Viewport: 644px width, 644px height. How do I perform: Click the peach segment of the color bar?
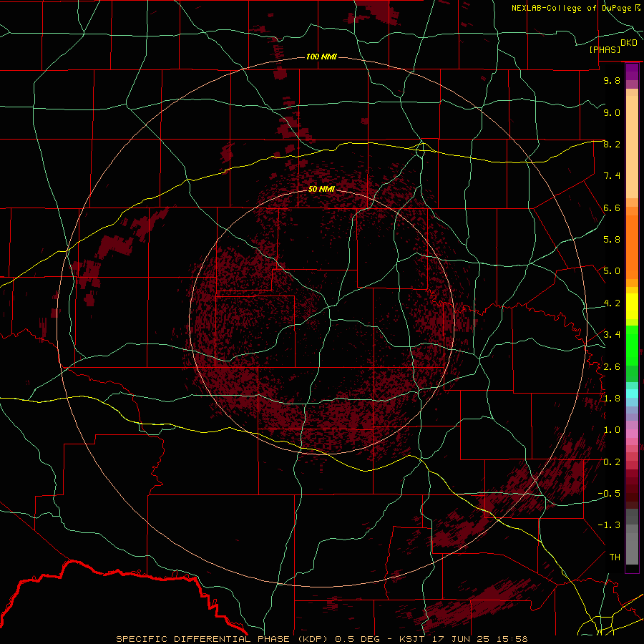[x=632, y=144]
